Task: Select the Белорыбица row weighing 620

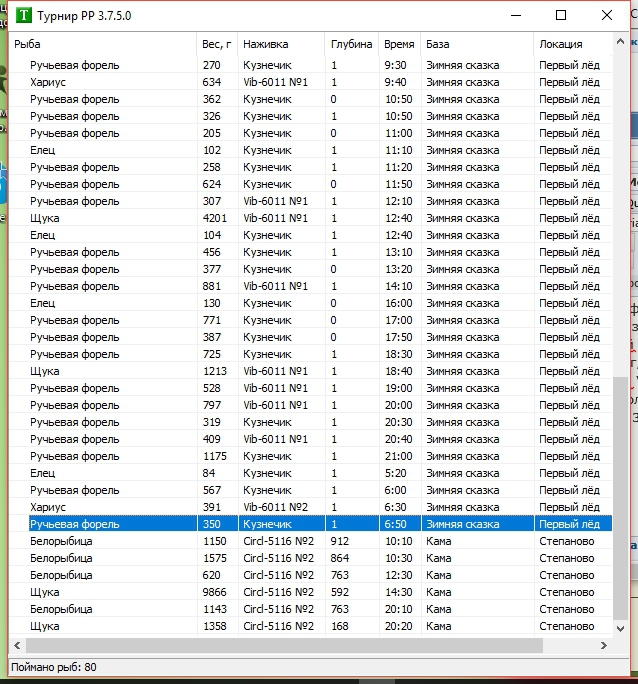Action: point(310,575)
